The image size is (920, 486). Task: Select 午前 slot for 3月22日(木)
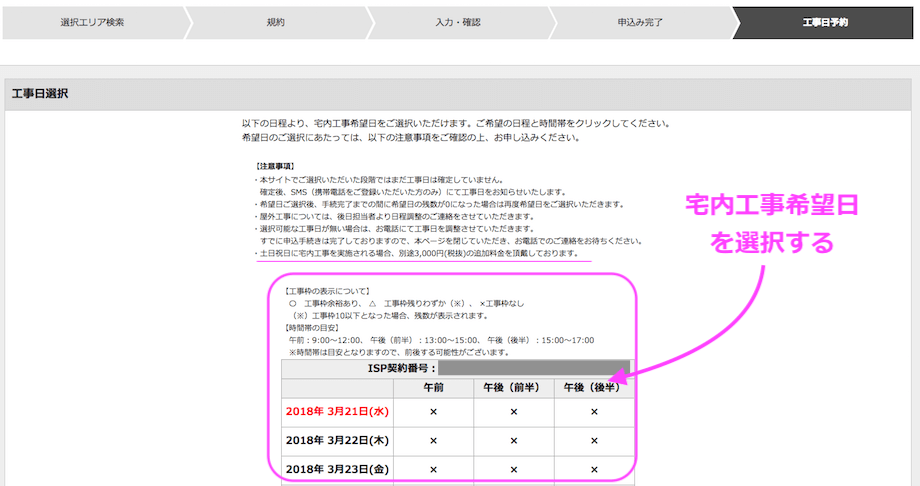click(x=433, y=440)
